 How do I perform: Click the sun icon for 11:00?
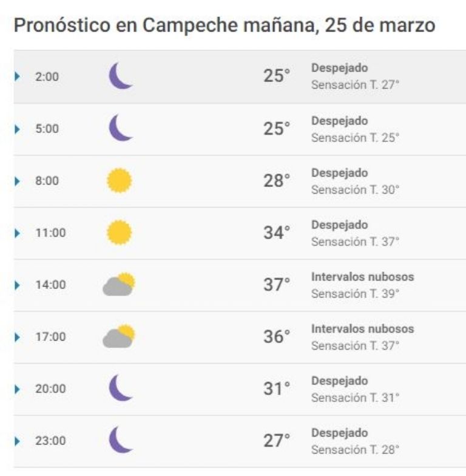tap(119, 232)
